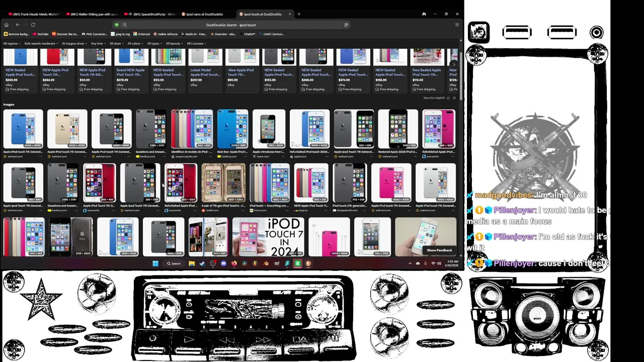Click the address bar showing ipod touch search
Screen dimensions: 644x362
[x=231, y=25]
